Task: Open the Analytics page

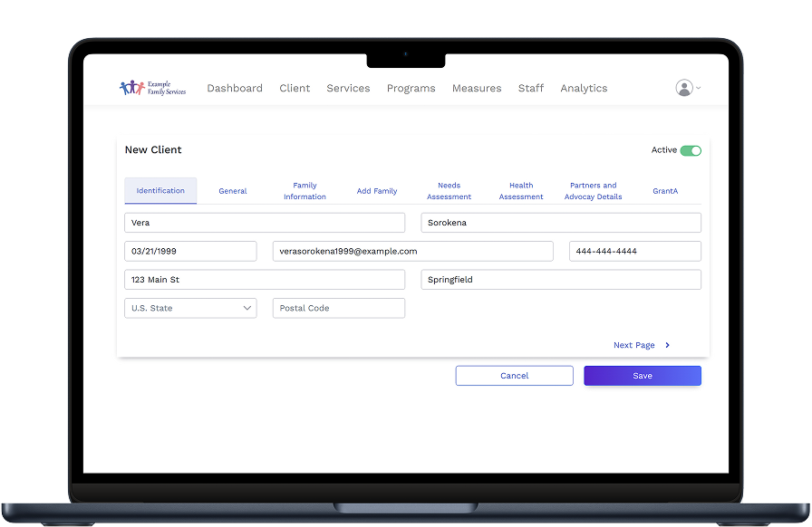Action: [584, 88]
